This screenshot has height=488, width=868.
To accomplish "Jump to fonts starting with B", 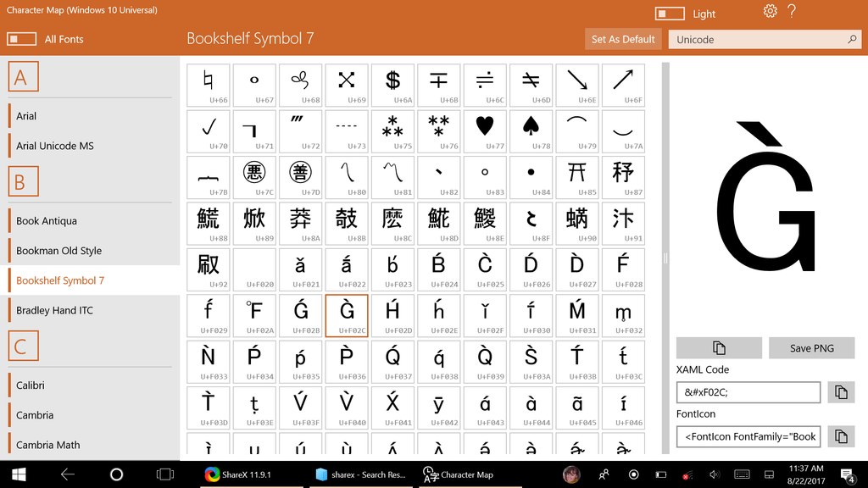I will click(x=23, y=180).
